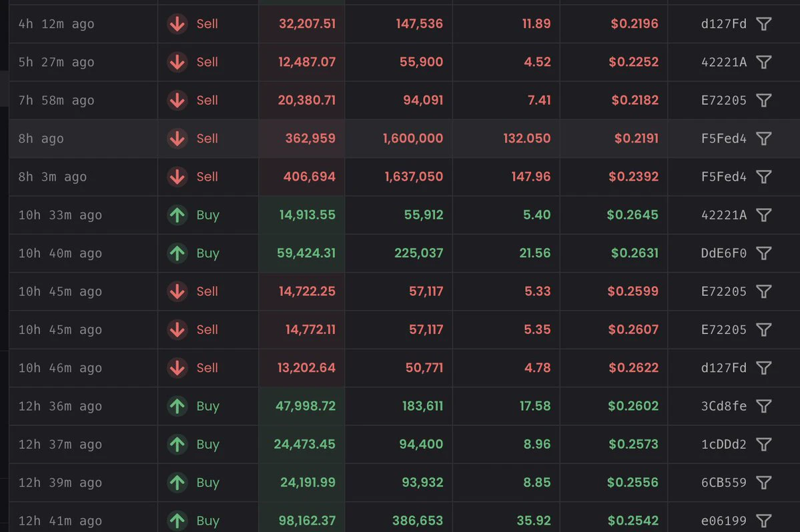This screenshot has height=532, width=800.
Task: Click the green buy arrow in 12h 36m row
Action: pyautogui.click(x=177, y=406)
